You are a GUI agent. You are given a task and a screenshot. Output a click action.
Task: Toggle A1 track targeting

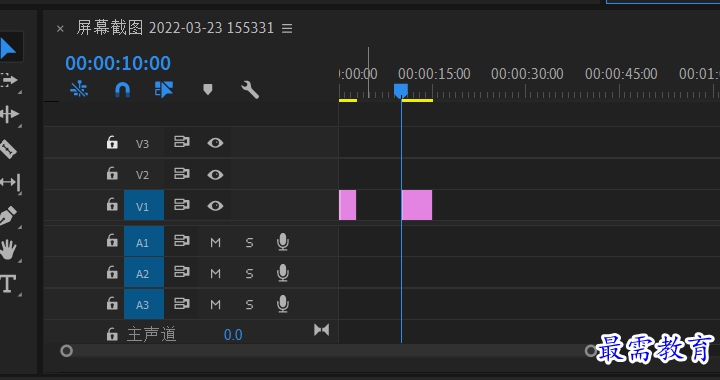[144, 241]
